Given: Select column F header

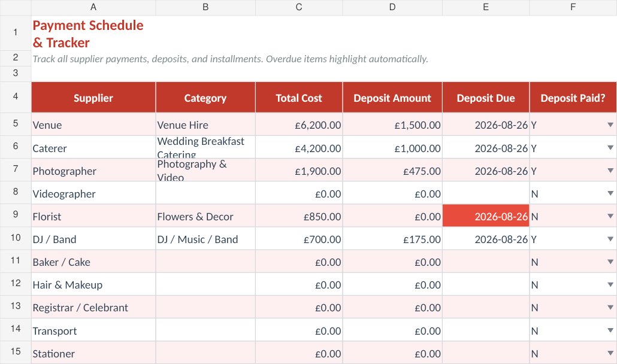Looking at the screenshot, I should point(573,7).
